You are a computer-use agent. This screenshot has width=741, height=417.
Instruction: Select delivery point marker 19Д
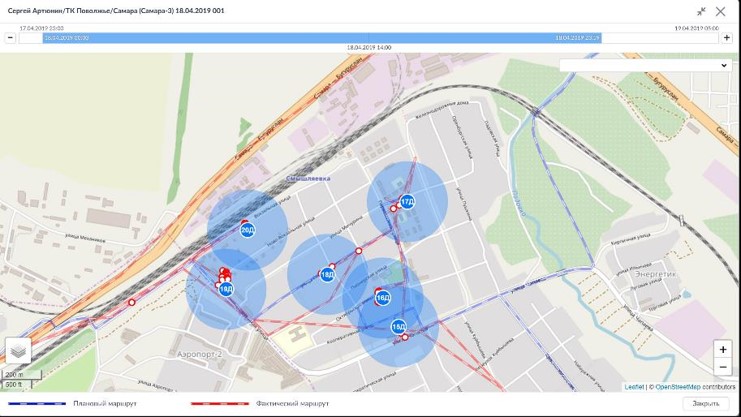pos(226,289)
